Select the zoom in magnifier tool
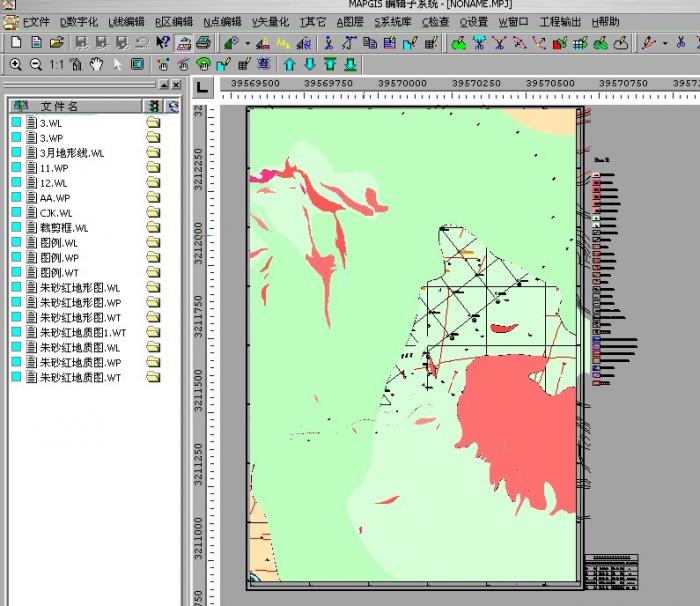 [16, 65]
